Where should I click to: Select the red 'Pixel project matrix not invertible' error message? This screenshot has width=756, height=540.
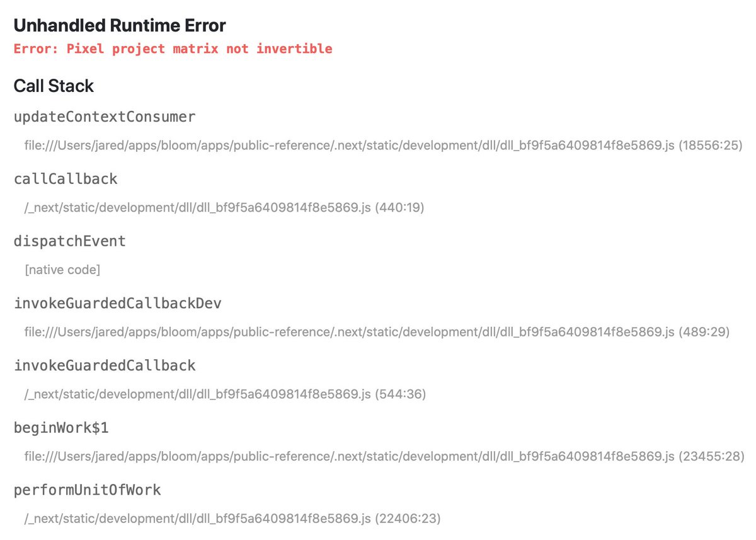tap(173, 49)
